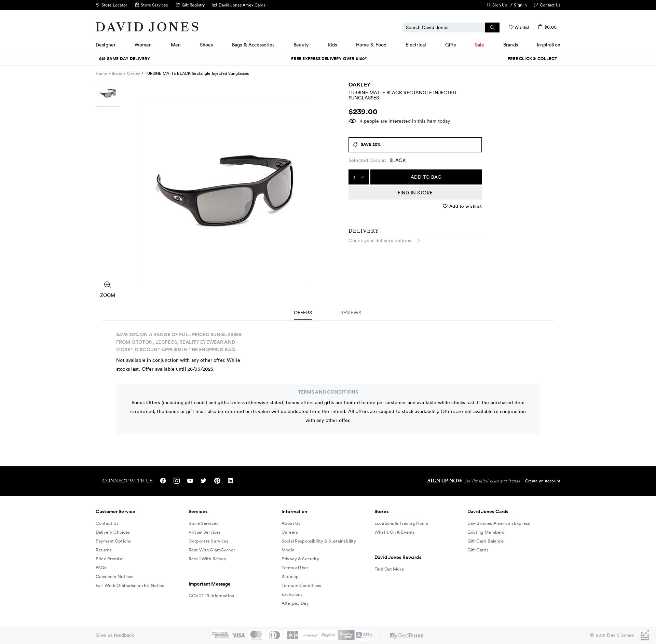Viewport: 656px width, 644px height.
Task: Click the Oakley breadcrumb link
Action: click(134, 73)
